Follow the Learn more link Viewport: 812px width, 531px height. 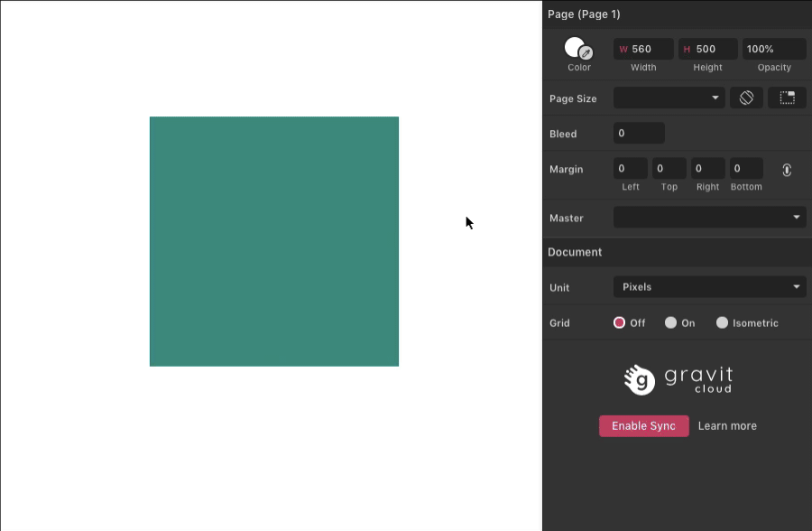click(727, 426)
